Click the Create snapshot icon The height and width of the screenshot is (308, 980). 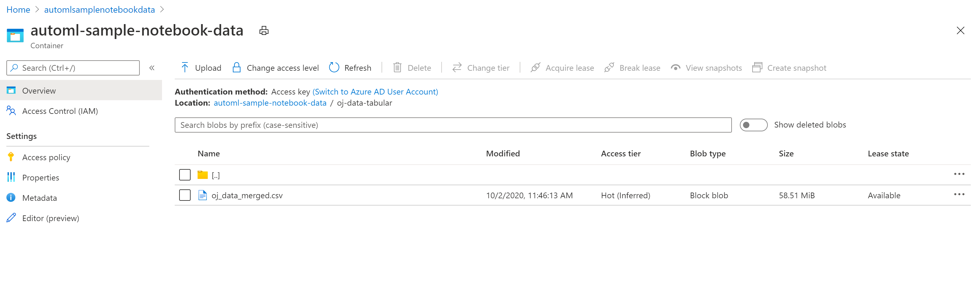pyautogui.click(x=757, y=68)
